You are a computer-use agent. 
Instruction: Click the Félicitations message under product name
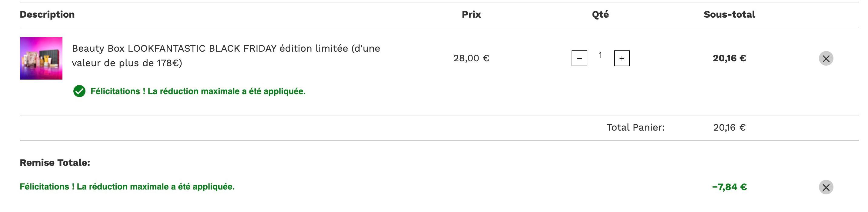tap(198, 91)
